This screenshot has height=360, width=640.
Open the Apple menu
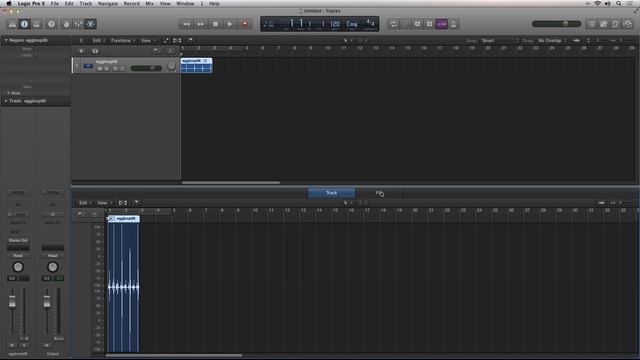pyautogui.click(x=9, y=4)
